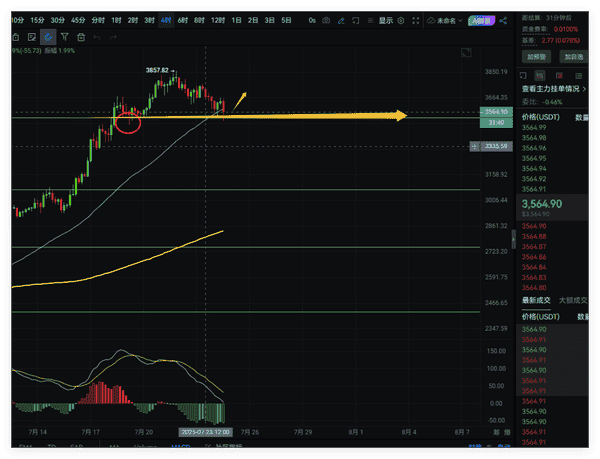Image resolution: width=600 pixels, height=459 pixels.
Task: Click the undo arrow icon
Action: pos(96,37)
